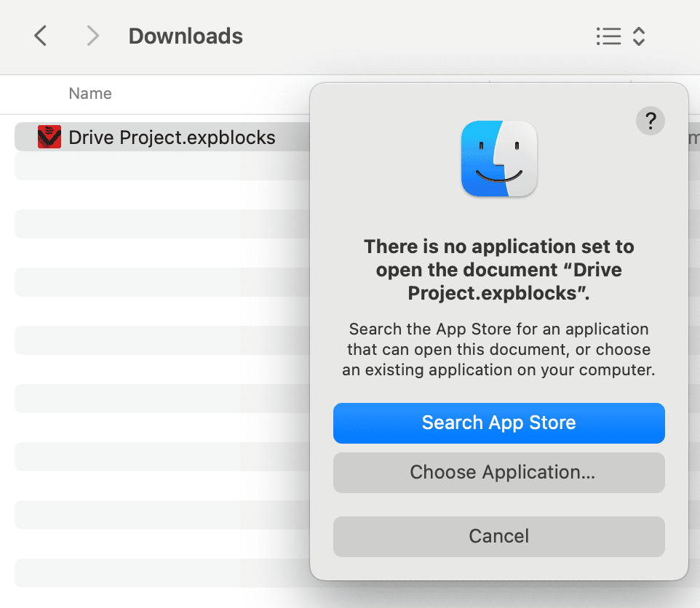Click the bulleted list glyph in the toolbar
The height and width of the screenshot is (608, 700).
tap(609, 36)
